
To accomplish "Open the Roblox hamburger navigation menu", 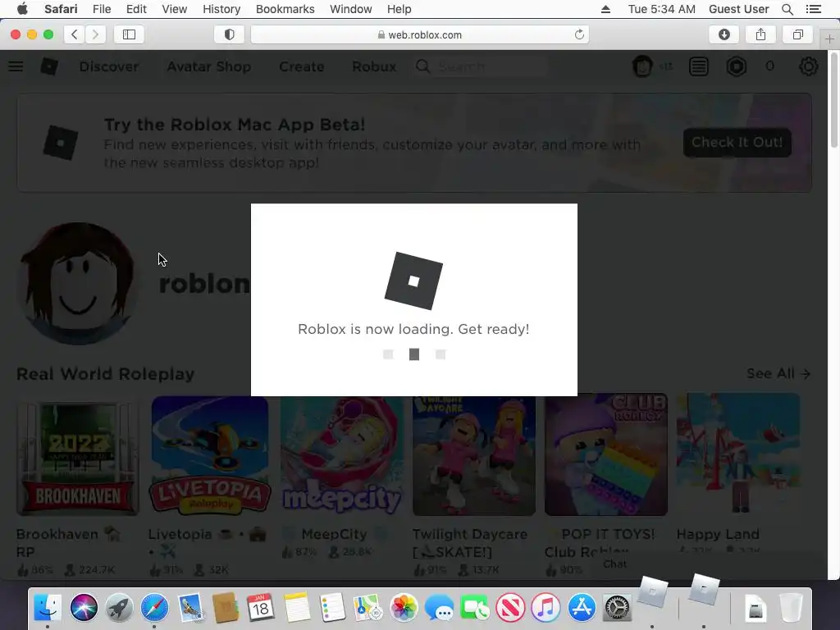I will (x=16, y=66).
